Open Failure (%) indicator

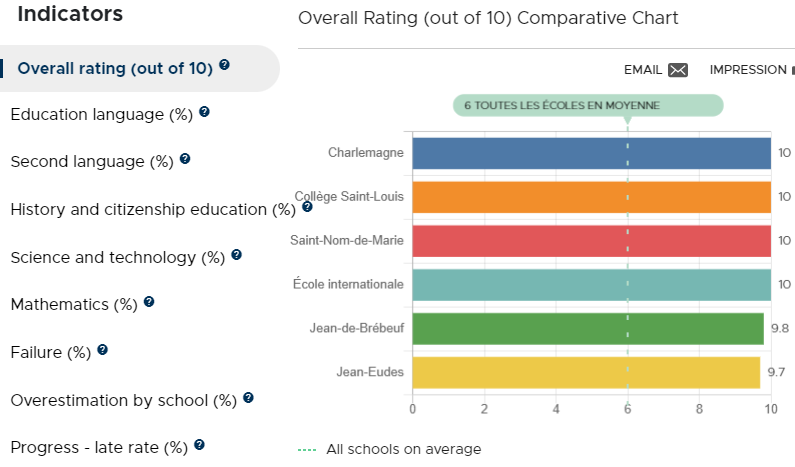pos(51,352)
